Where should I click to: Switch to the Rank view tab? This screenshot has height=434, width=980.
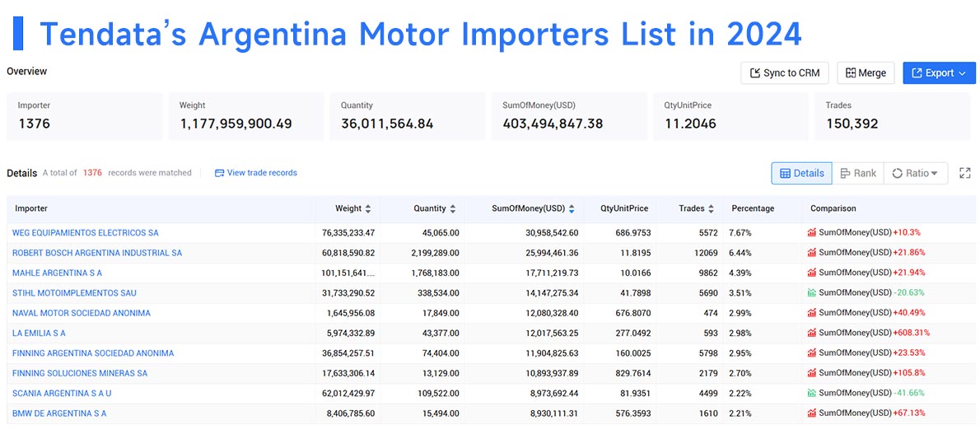pos(857,173)
